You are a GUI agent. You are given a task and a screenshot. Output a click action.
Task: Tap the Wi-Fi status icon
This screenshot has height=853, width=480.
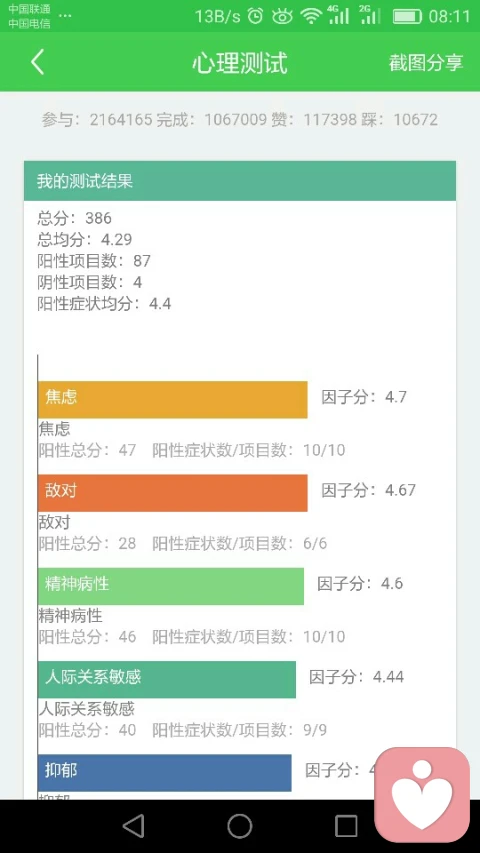311,16
